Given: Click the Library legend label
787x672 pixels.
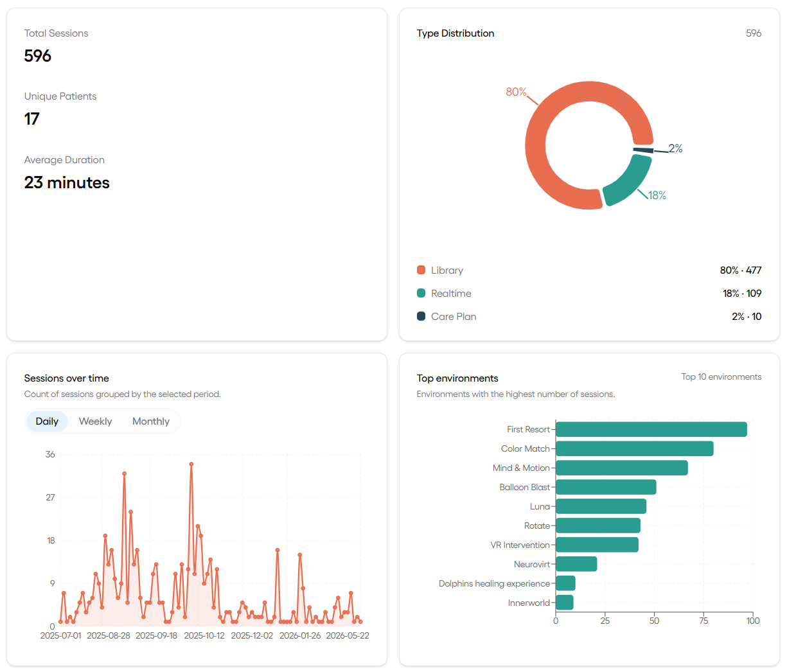Looking at the screenshot, I should (x=447, y=270).
